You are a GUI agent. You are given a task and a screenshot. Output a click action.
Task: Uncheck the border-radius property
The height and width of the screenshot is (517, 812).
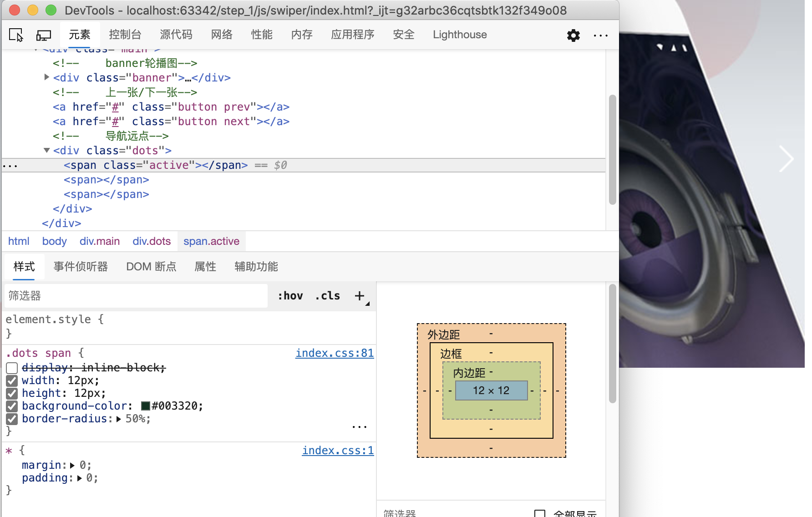[x=12, y=419]
